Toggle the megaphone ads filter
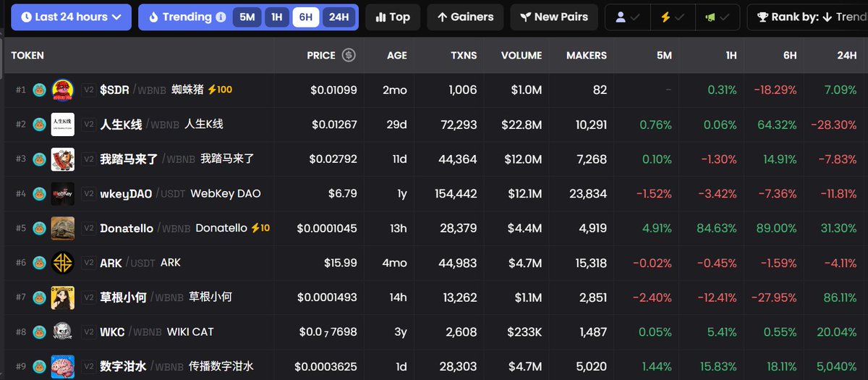This screenshot has width=868, height=380. click(x=718, y=17)
